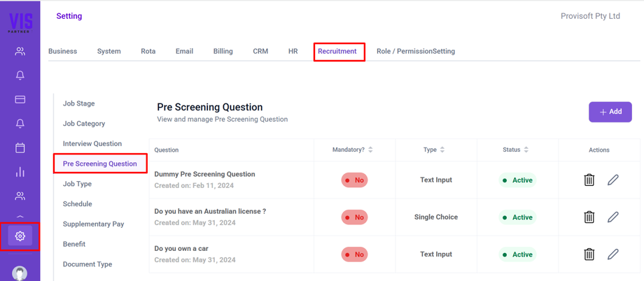
Task: Go to Job Category settings
Action: [x=84, y=124]
